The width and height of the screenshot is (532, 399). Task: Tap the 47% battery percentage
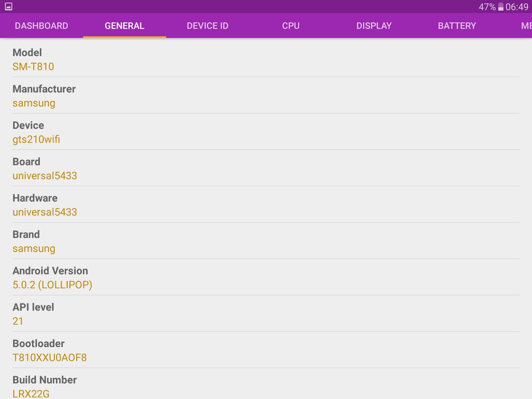click(x=487, y=7)
